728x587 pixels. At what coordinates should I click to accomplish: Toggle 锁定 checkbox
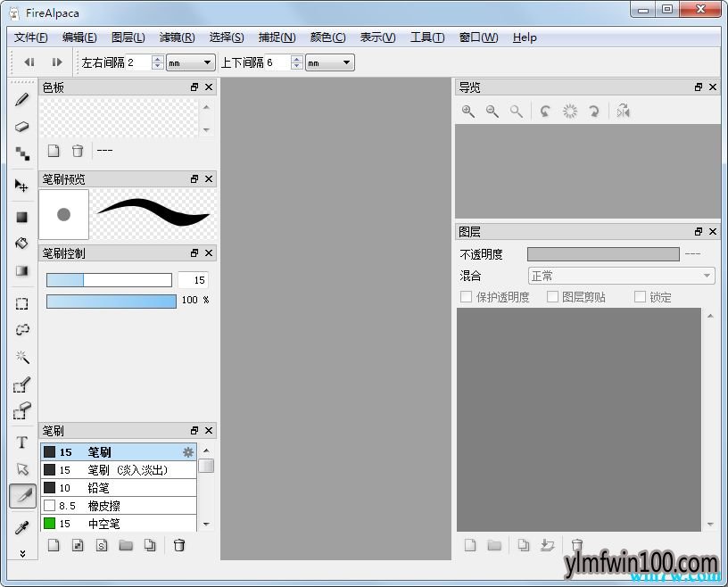coord(640,297)
